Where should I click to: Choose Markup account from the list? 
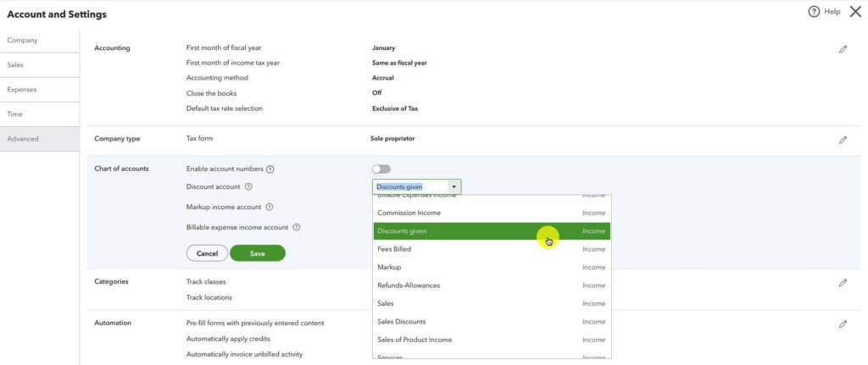(x=492, y=267)
